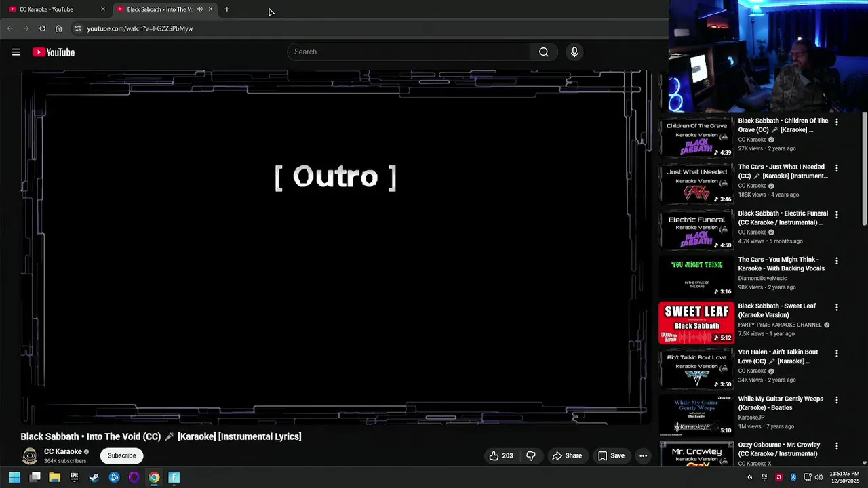Image resolution: width=868 pixels, height=488 pixels.
Task: Start voice search with the microphone
Action: pos(574,52)
